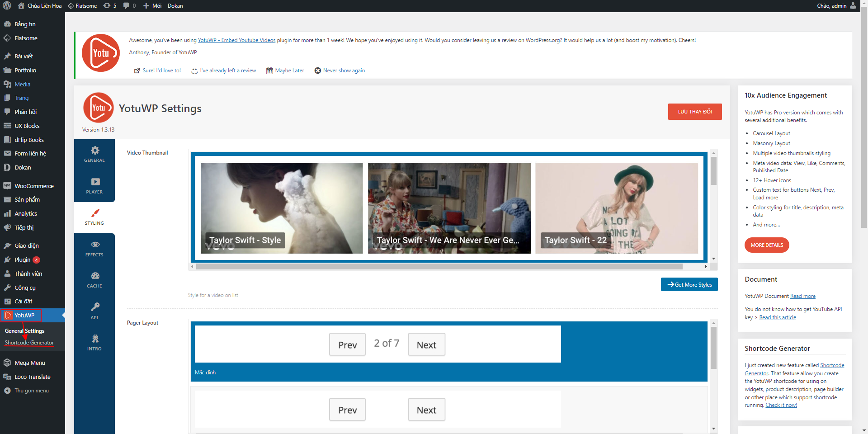Viewport: 868px width, 434px height.
Task: Select the default pager layout option
Action: 449,351
